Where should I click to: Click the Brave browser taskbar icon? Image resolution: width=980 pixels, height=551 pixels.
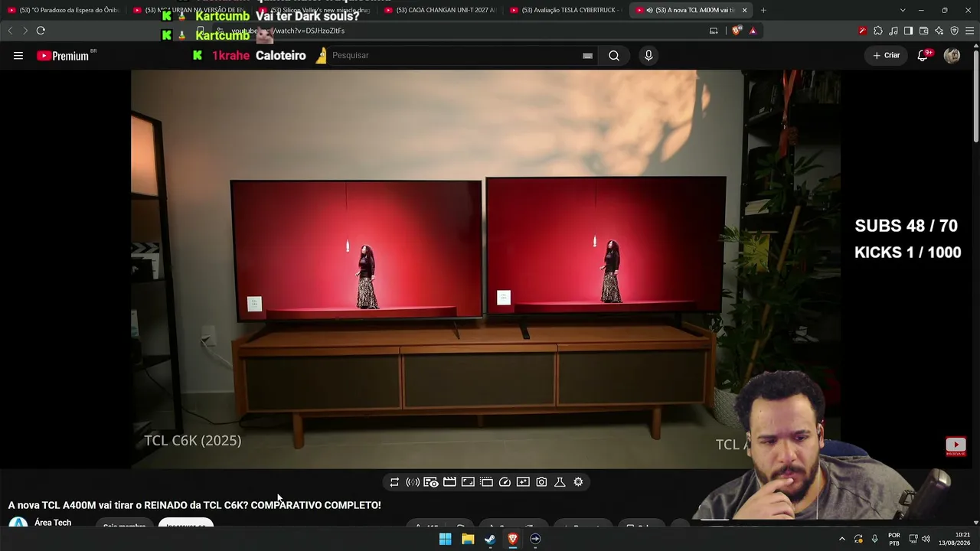pos(513,539)
